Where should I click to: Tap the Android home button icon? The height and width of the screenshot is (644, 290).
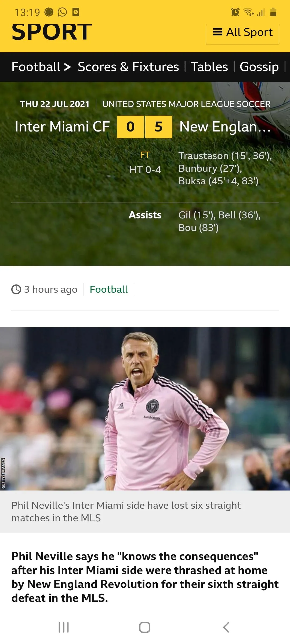(145, 627)
